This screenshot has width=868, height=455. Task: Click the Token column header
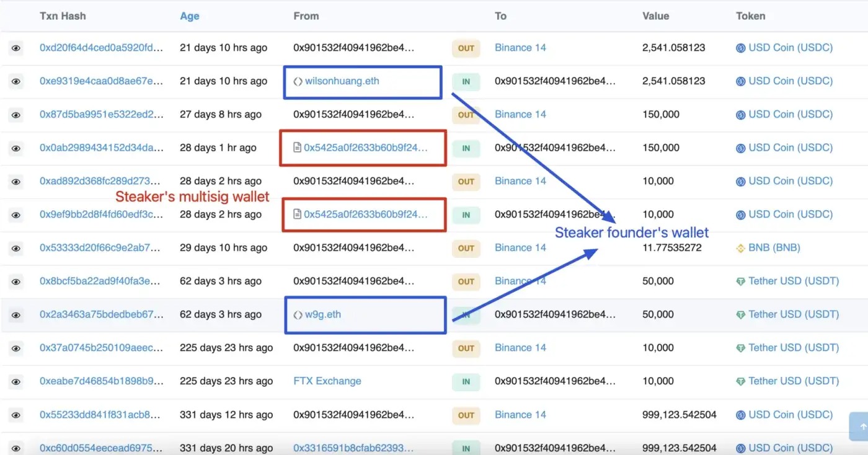tap(751, 16)
